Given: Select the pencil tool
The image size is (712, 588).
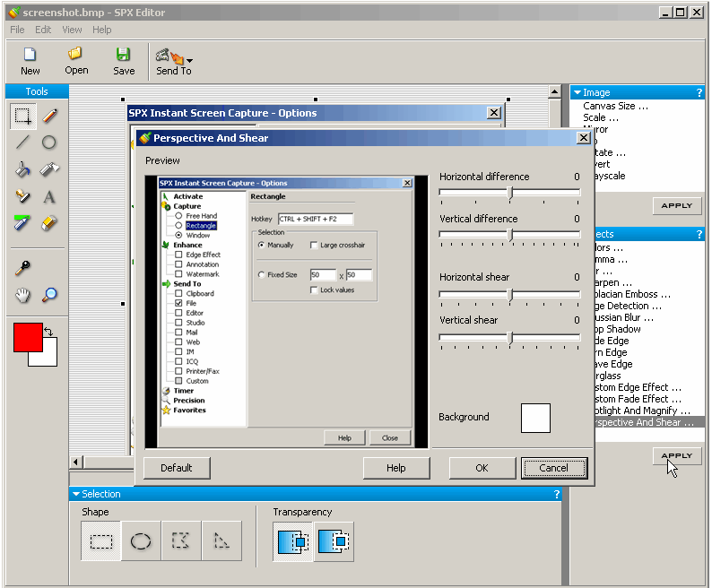Looking at the screenshot, I should coord(49,116).
